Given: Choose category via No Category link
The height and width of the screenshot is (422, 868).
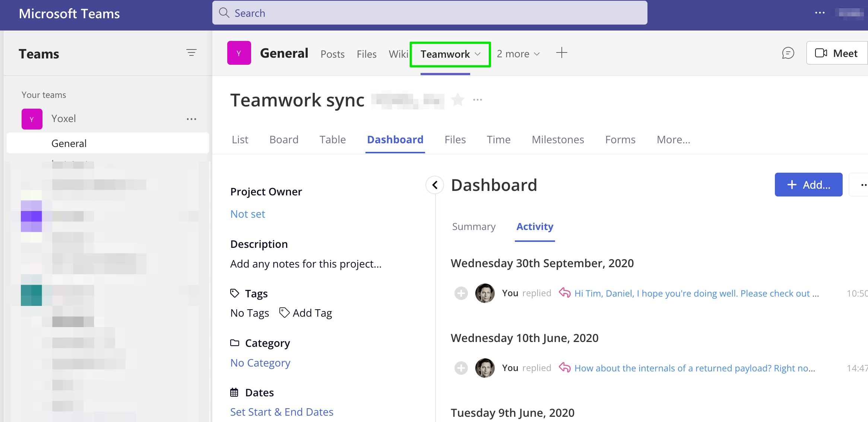Looking at the screenshot, I should [260, 363].
